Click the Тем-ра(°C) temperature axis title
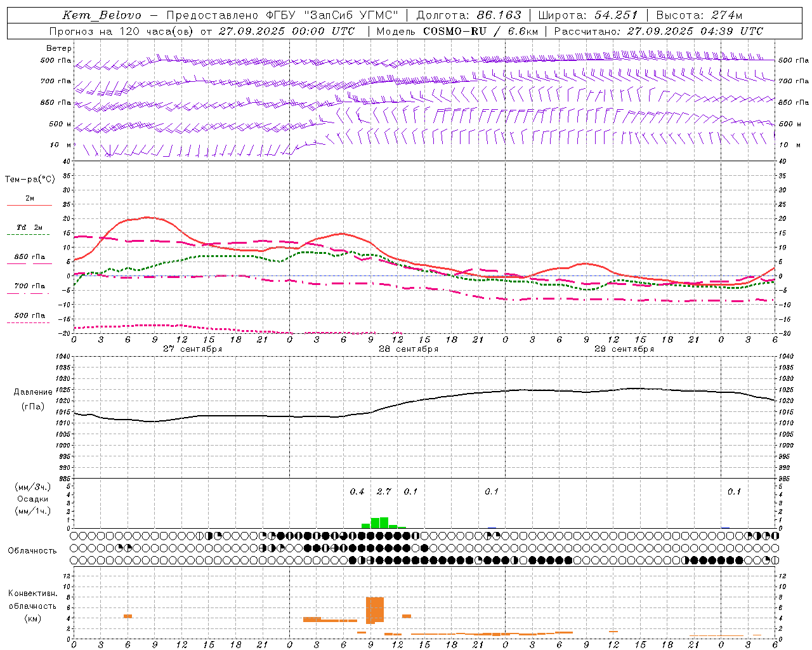The image size is (812, 650). pos(30,180)
